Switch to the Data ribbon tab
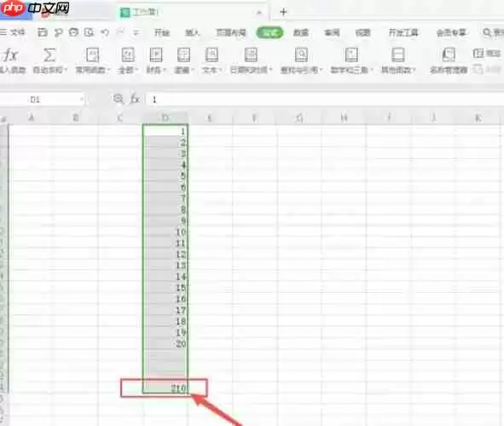504x426 pixels. pos(301,32)
